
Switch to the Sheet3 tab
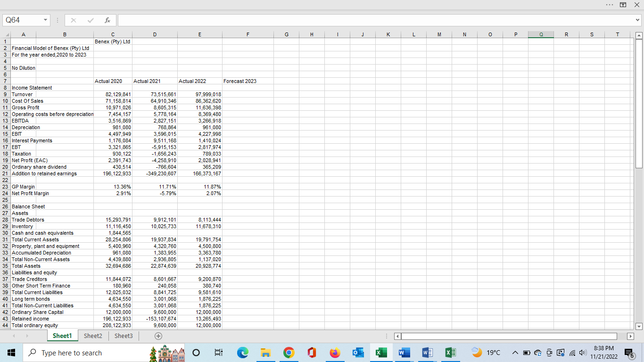pyautogui.click(x=123, y=336)
